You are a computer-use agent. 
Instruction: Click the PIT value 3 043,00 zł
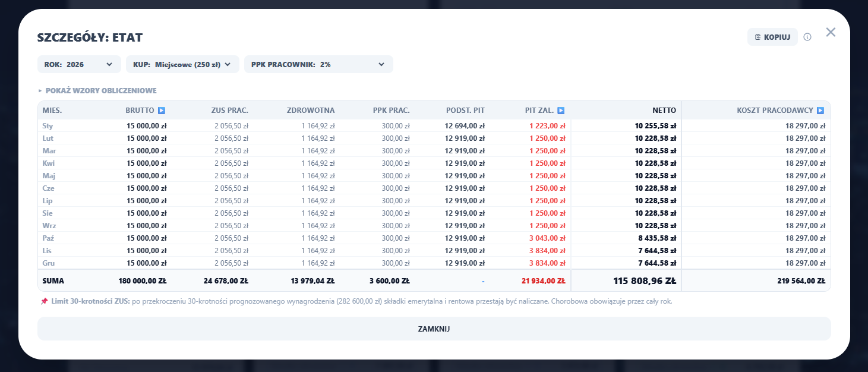(x=547, y=238)
